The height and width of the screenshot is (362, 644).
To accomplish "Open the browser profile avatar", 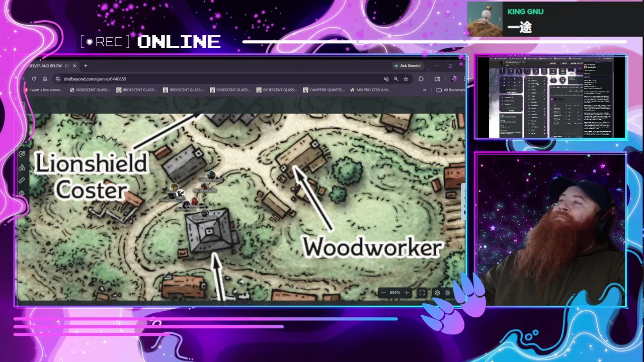I will [x=454, y=79].
